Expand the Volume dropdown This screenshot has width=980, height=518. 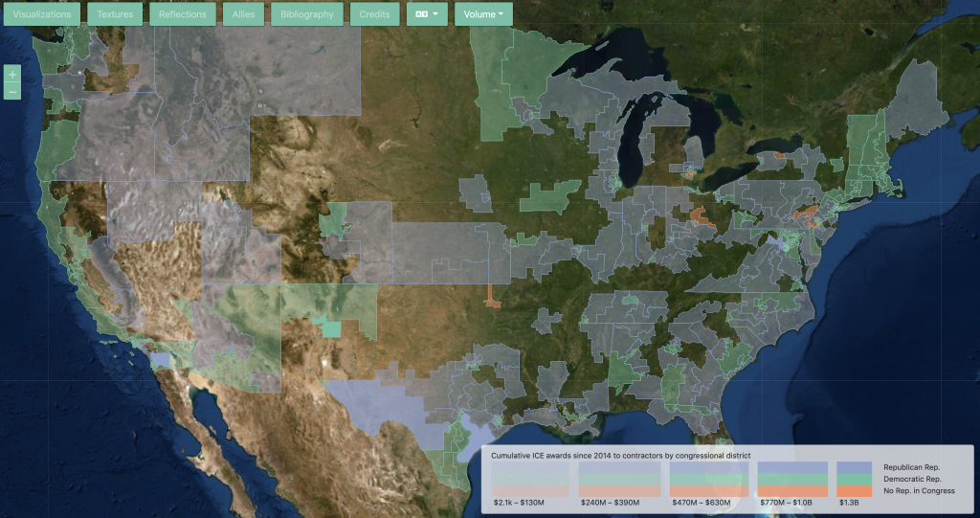(483, 14)
